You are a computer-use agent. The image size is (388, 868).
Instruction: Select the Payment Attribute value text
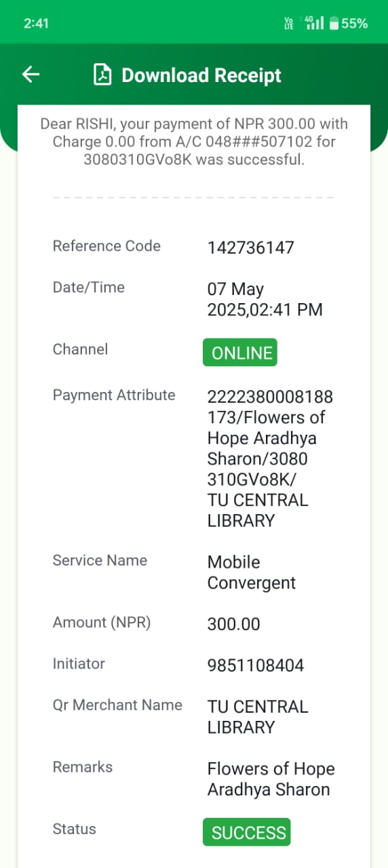coord(270,458)
